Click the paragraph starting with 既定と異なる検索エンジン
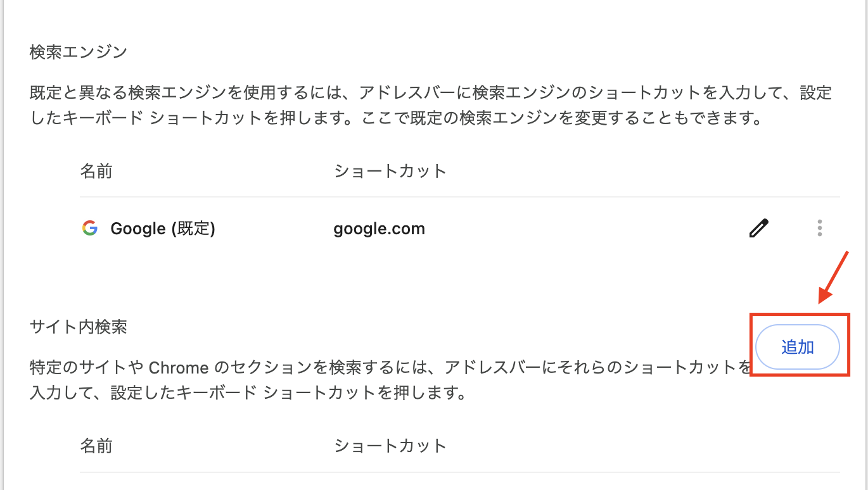This screenshot has height=490, width=868. [431, 106]
